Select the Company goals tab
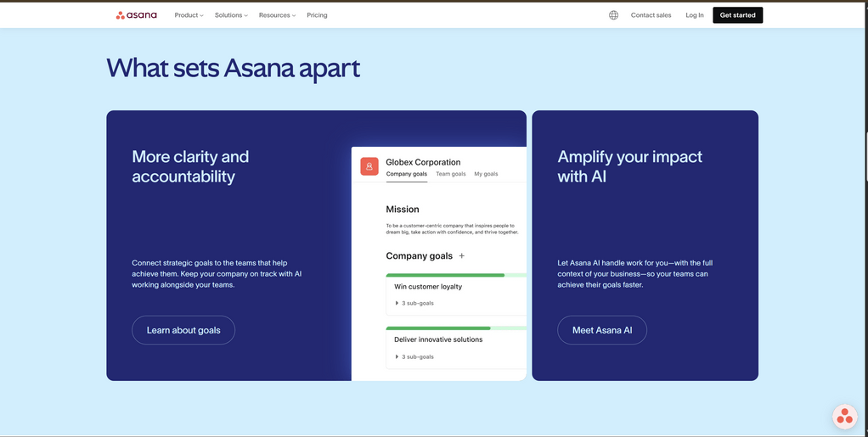The image size is (868, 437). [x=407, y=174]
